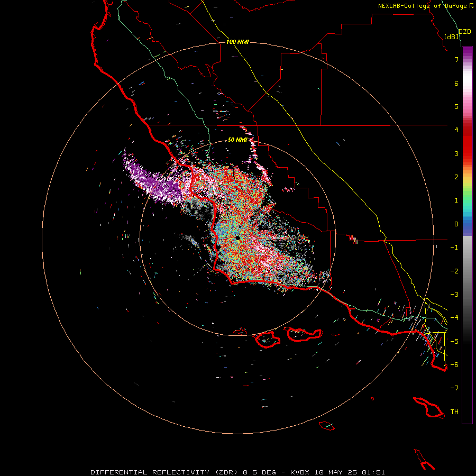Click the '3' tick label on color scale
The height and width of the screenshot is (476, 476).
456,153
